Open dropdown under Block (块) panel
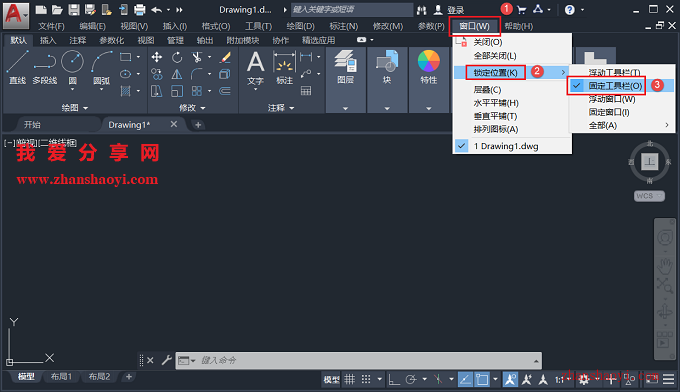The width and height of the screenshot is (680, 392). pyautogui.click(x=387, y=108)
